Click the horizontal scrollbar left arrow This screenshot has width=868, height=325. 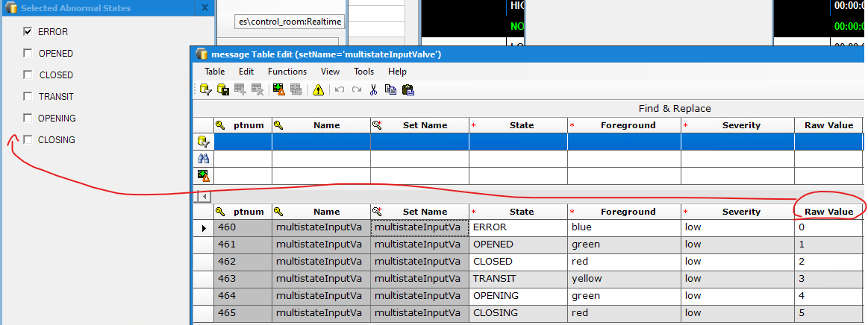pyautogui.click(x=203, y=196)
